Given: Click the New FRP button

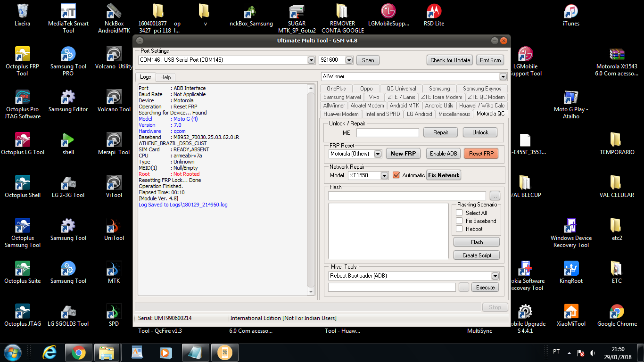Looking at the screenshot, I should pyautogui.click(x=403, y=153).
